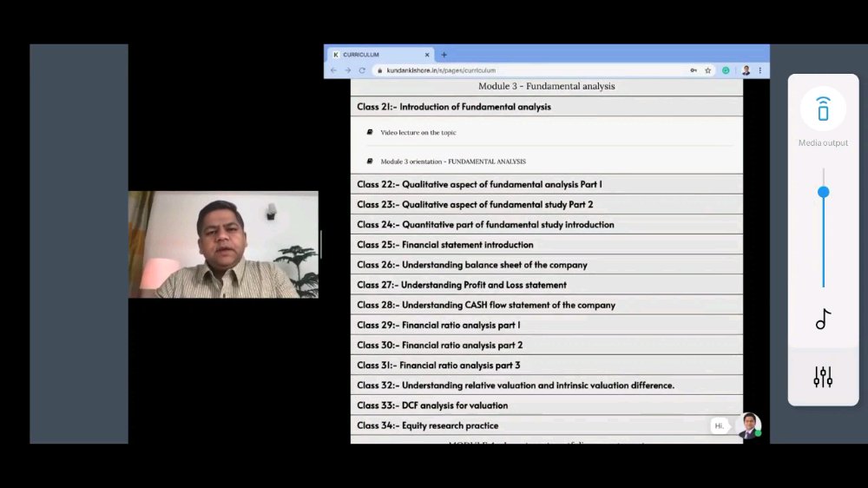Open Module 3 orientation FUNDAMENTAL ANALYSIS link
The width and height of the screenshot is (868, 488).
(453, 162)
